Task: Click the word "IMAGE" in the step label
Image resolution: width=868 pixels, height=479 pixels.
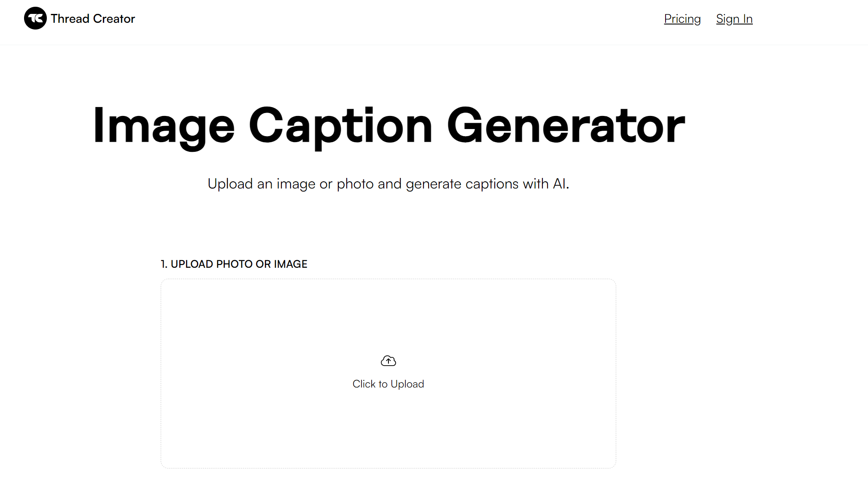Action: click(291, 264)
